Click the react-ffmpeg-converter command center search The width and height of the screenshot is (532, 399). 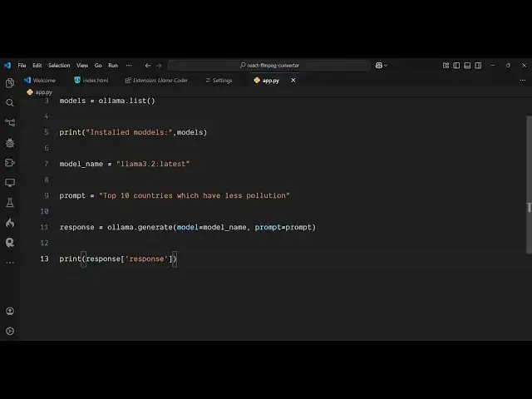pos(268,65)
